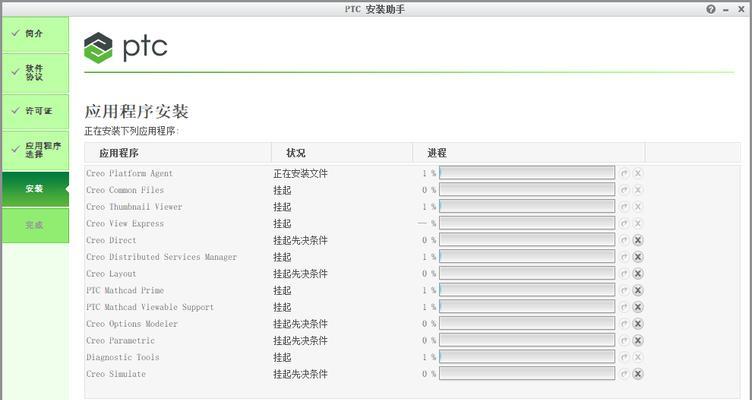Select the Creo Common Files row name
The image size is (752, 400).
coord(125,190)
